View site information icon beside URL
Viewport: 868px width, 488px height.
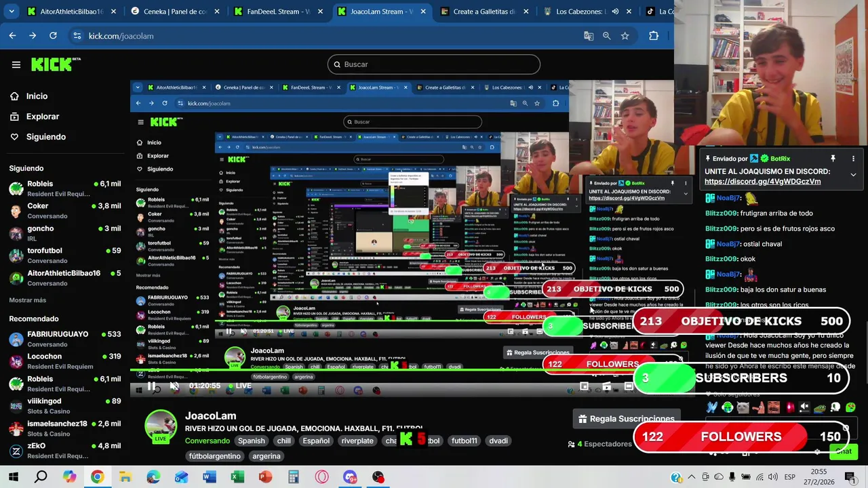77,36
